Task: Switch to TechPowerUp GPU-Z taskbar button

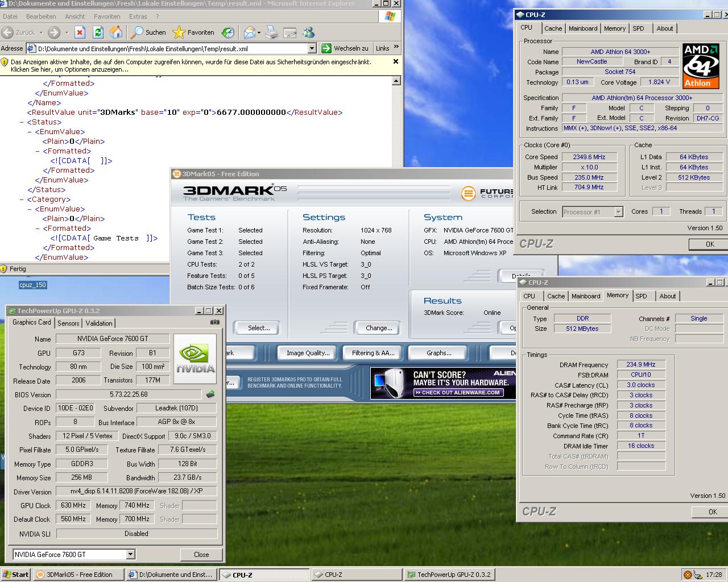Action: pos(449,575)
